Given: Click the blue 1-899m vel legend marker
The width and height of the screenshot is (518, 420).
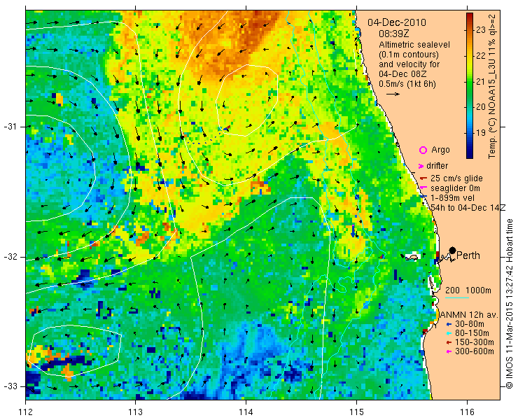Looking at the screenshot, I should [x=423, y=197].
